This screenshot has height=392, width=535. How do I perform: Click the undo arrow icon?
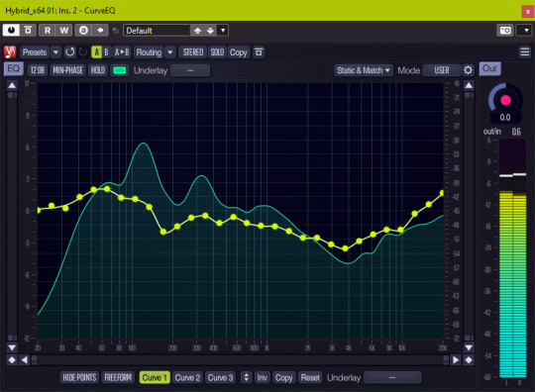pyautogui.click(x=70, y=52)
